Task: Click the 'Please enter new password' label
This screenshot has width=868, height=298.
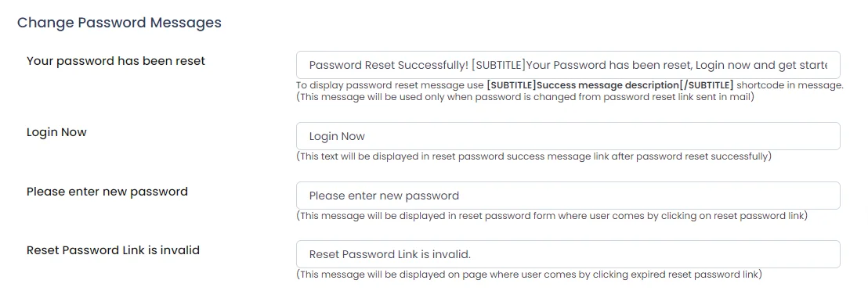Action: [x=107, y=192]
